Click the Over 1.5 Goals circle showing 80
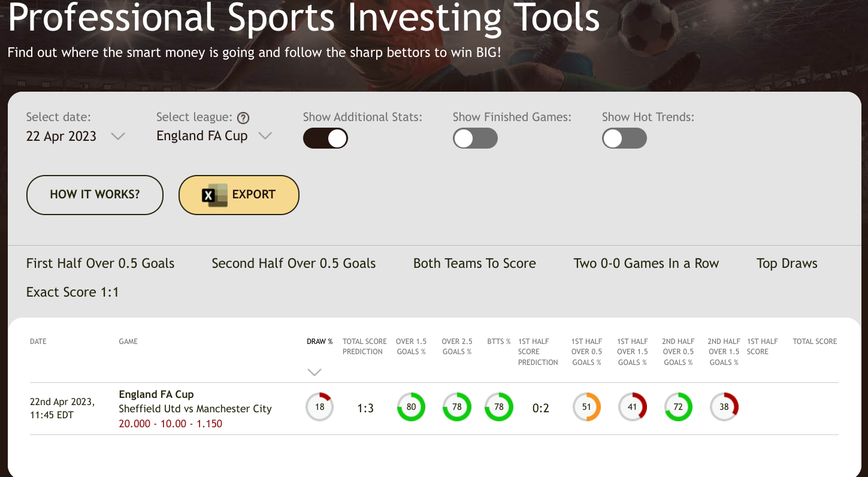868x477 pixels. (411, 407)
